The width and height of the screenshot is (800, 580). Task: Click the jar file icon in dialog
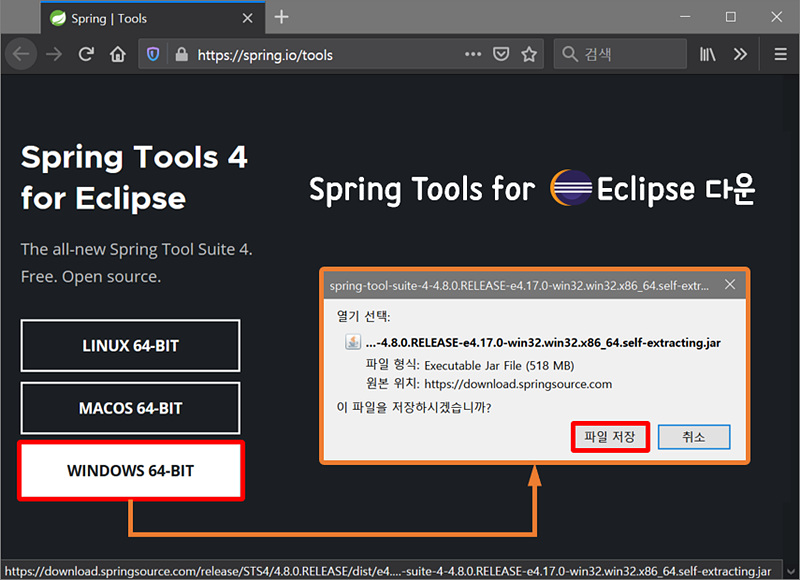(x=353, y=342)
